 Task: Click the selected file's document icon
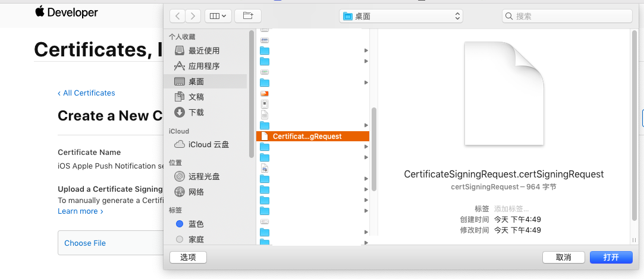[265, 136]
